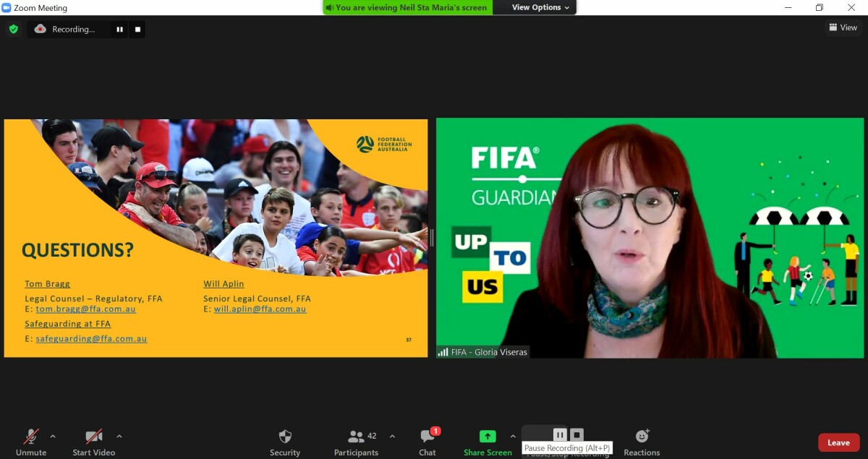
Task: Click the Will Aplin name on slide
Action: point(224,284)
